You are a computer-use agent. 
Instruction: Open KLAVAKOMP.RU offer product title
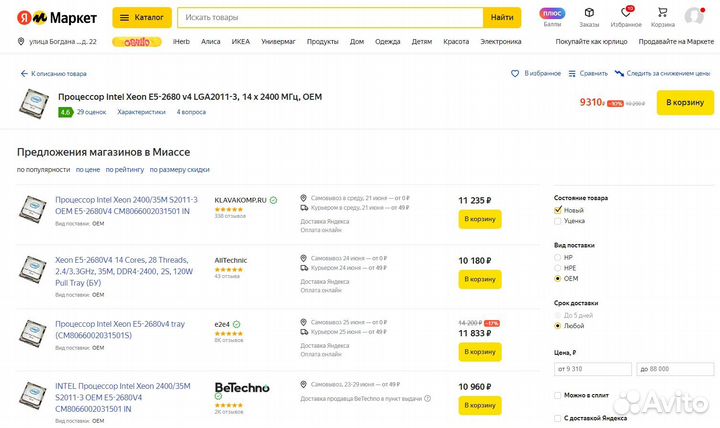[x=126, y=205]
